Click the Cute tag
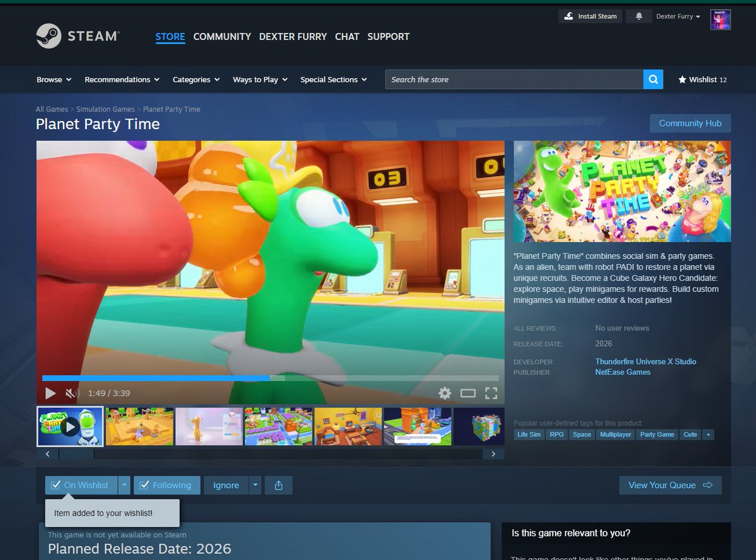 coord(690,435)
